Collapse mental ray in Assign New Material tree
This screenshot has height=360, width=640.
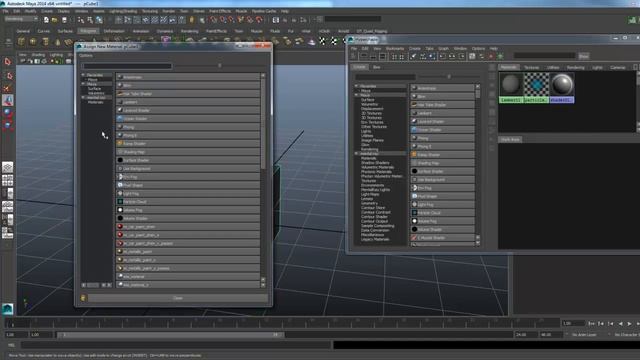pos(83,98)
